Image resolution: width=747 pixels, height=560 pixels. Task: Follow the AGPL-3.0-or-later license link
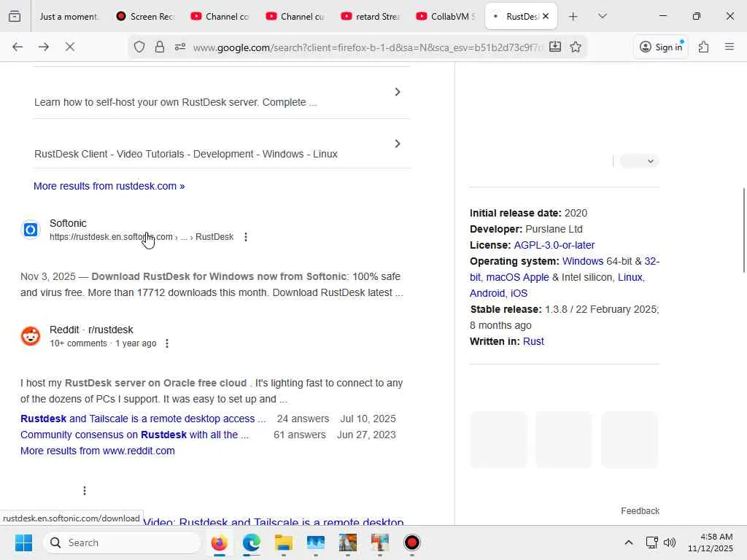(x=554, y=245)
